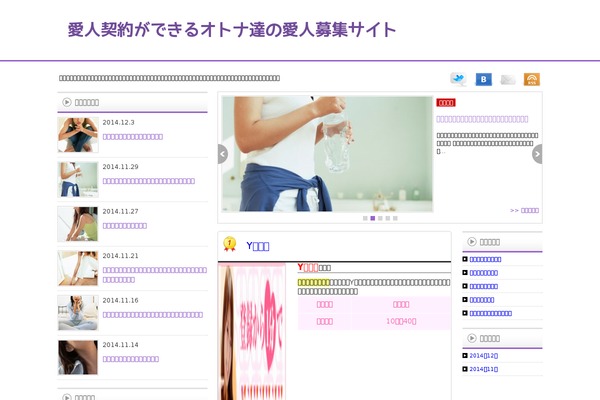Image resolution: width=600 pixels, height=400 pixels.
Task: Open thumbnail of the 2014.12.3 post
Action: (78, 135)
